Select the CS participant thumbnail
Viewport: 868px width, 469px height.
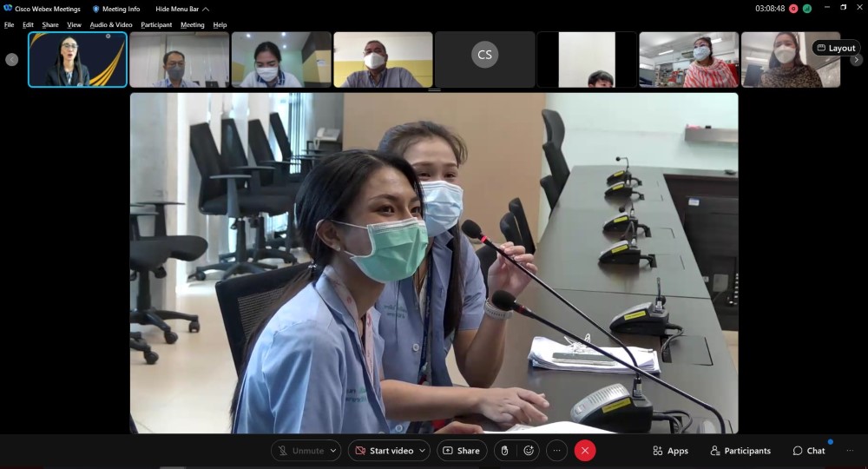coord(484,59)
